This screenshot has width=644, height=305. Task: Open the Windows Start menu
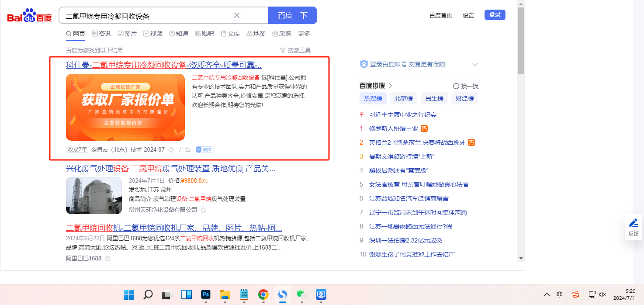tap(128, 295)
